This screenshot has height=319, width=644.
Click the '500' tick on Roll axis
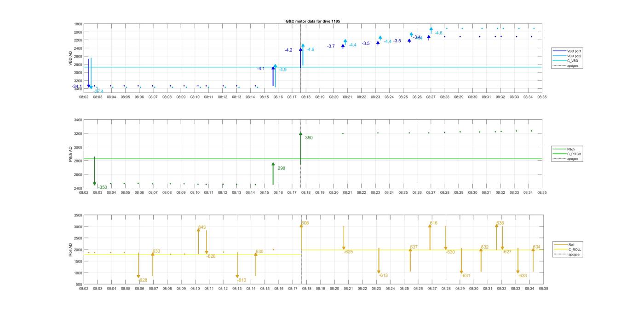pos(79,284)
